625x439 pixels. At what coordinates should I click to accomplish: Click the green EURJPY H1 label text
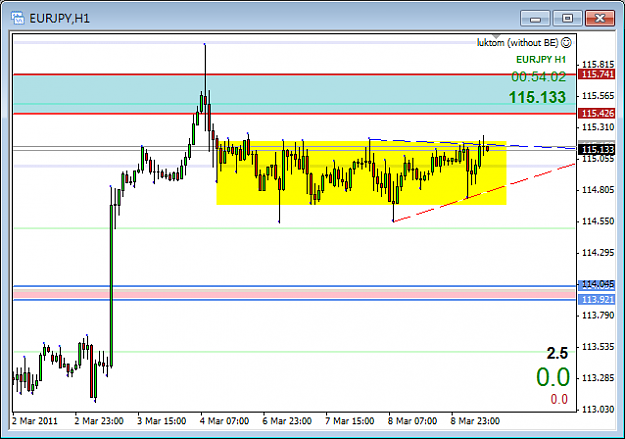click(x=541, y=60)
